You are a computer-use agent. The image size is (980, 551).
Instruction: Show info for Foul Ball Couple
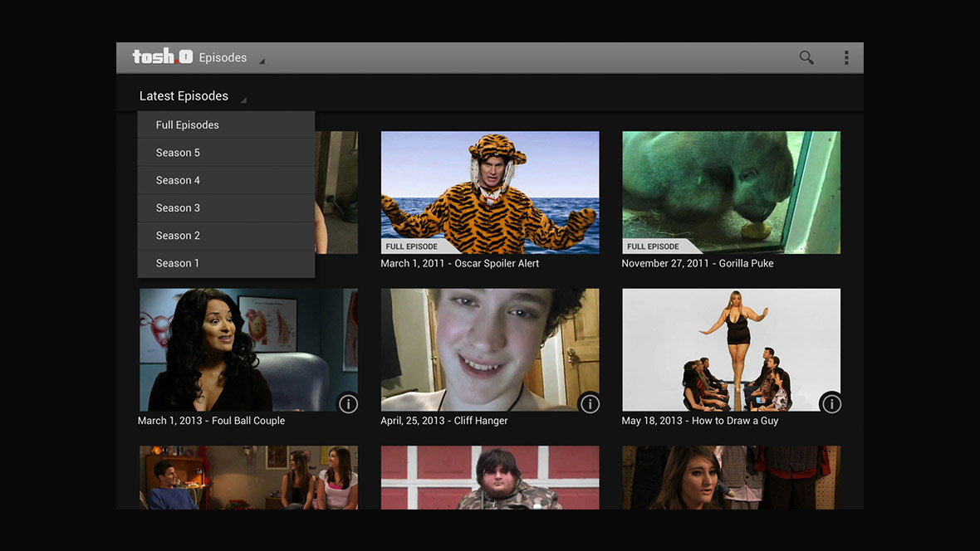click(x=348, y=403)
